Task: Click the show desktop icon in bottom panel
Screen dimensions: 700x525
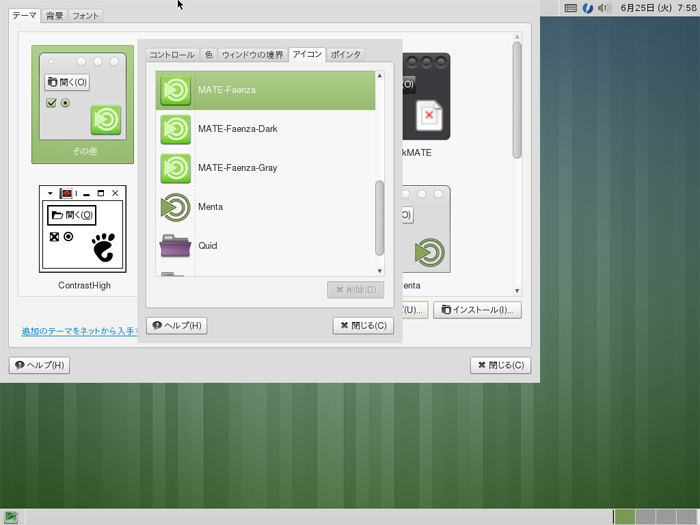Action: pos(11,517)
